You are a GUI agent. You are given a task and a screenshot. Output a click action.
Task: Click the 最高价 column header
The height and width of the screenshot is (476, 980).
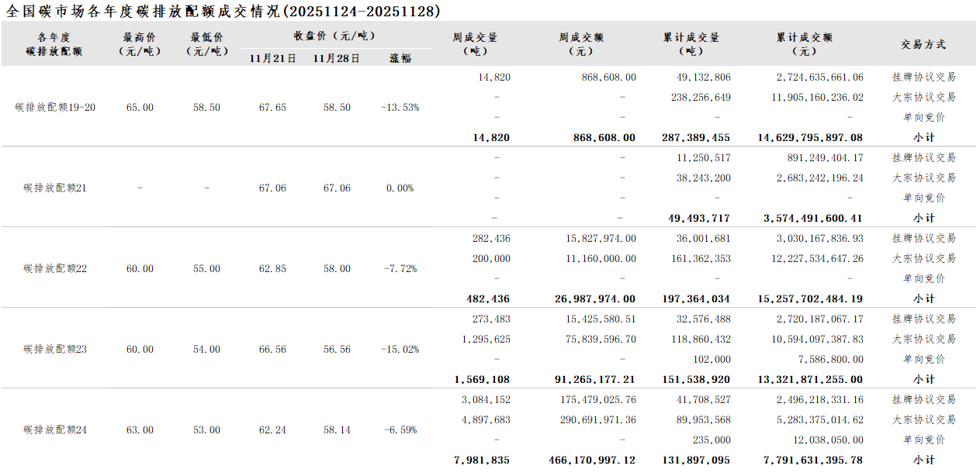click(x=140, y=44)
